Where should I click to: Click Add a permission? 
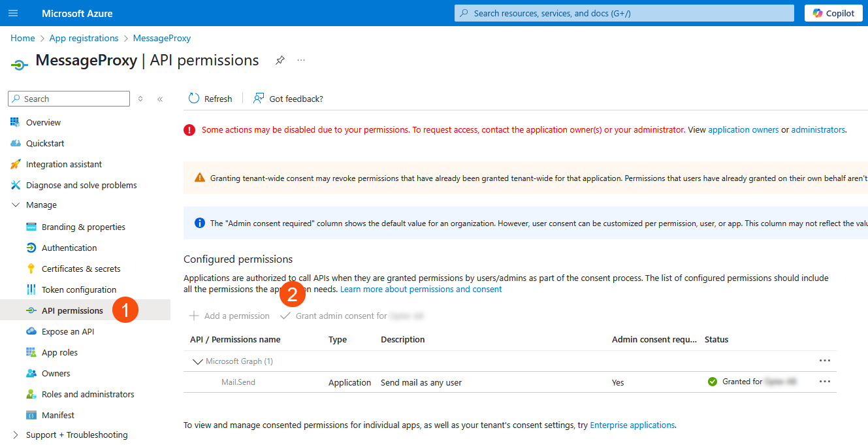[229, 316]
